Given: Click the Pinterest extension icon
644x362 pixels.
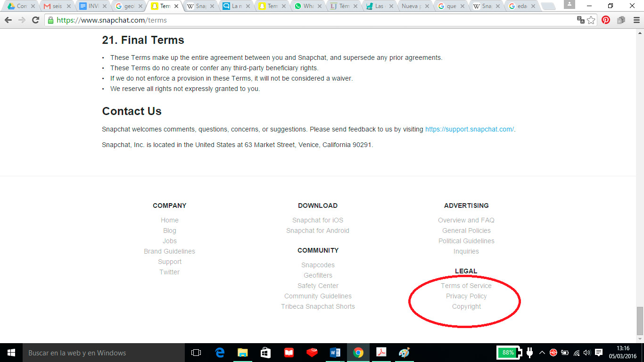Looking at the screenshot, I should (606, 20).
